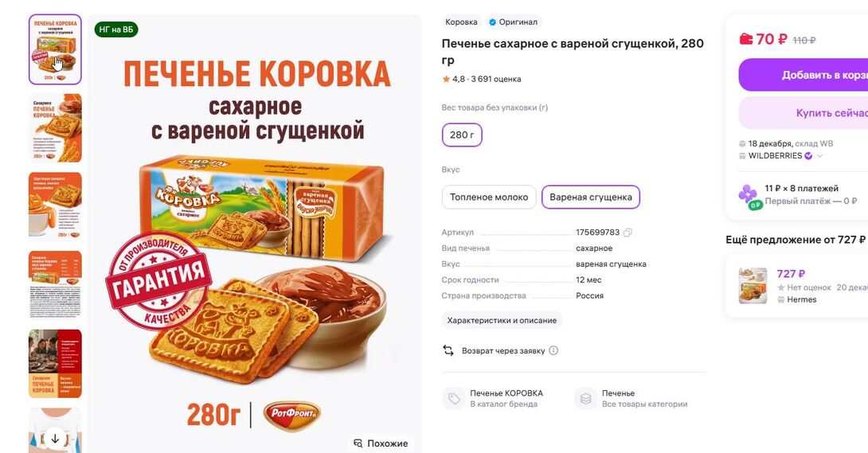Viewport: 868px width, 453px height.
Task: Select the Топленое молоко flavor
Action: 489,197
